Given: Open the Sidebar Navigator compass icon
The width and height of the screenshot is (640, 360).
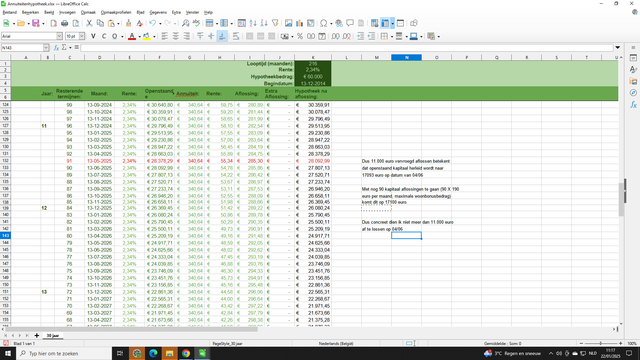Looking at the screenshot, I should pos(633,93).
